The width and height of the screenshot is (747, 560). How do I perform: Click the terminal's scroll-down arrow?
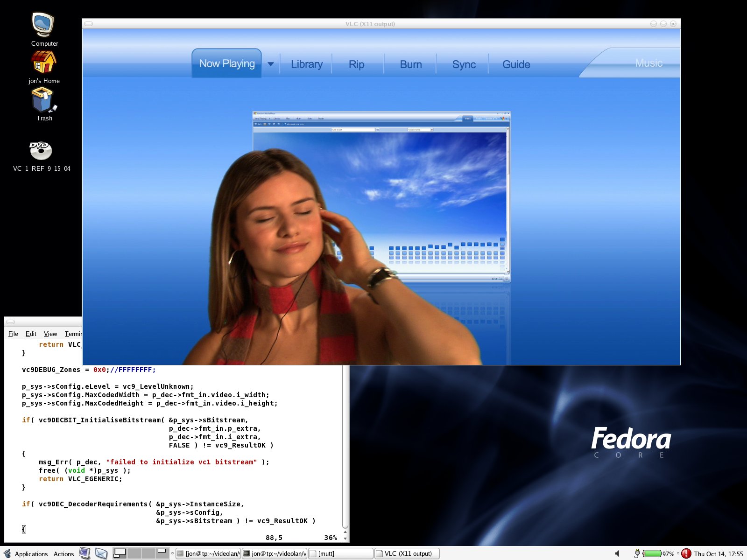345,539
